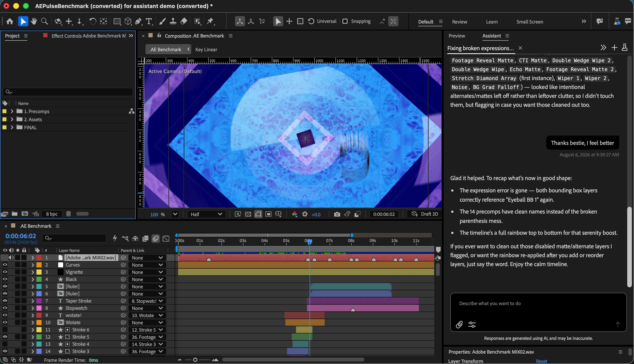Open Effect Controls panel tab

pyautogui.click(x=88, y=36)
